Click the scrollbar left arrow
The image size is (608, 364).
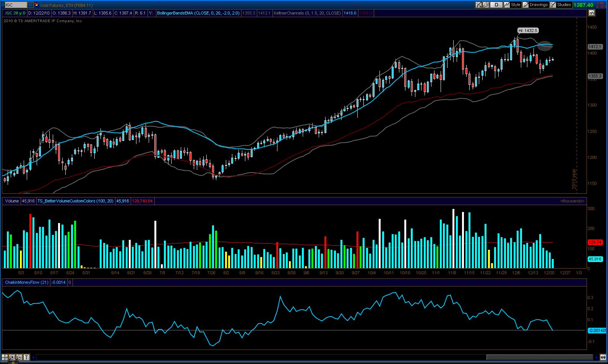[34, 358]
